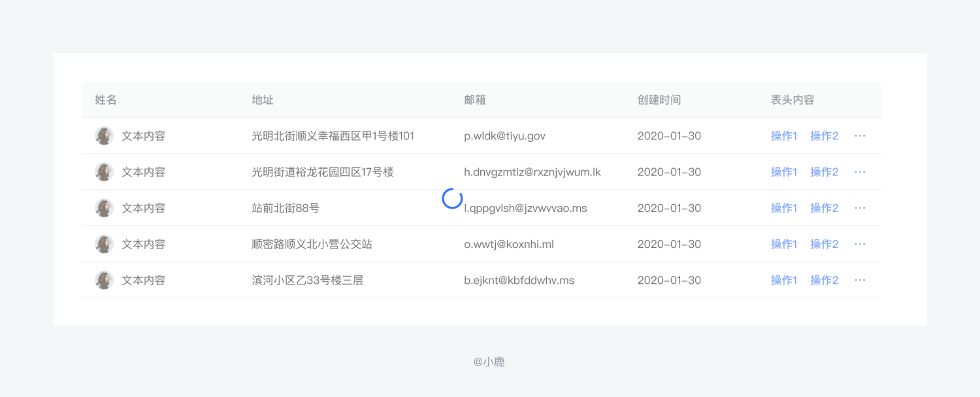The image size is (980, 397).
Task: Click the 地址 column header
Action: tap(263, 100)
